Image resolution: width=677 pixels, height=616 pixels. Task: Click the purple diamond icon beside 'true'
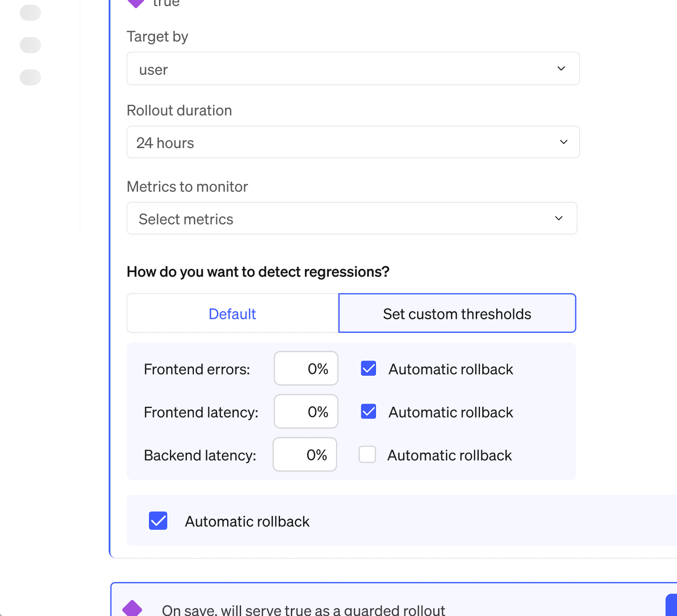136,3
